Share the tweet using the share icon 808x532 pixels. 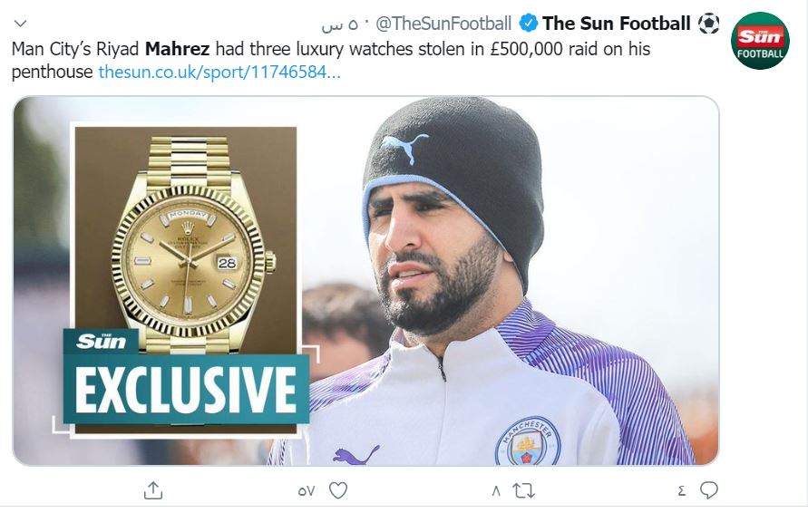point(153,490)
